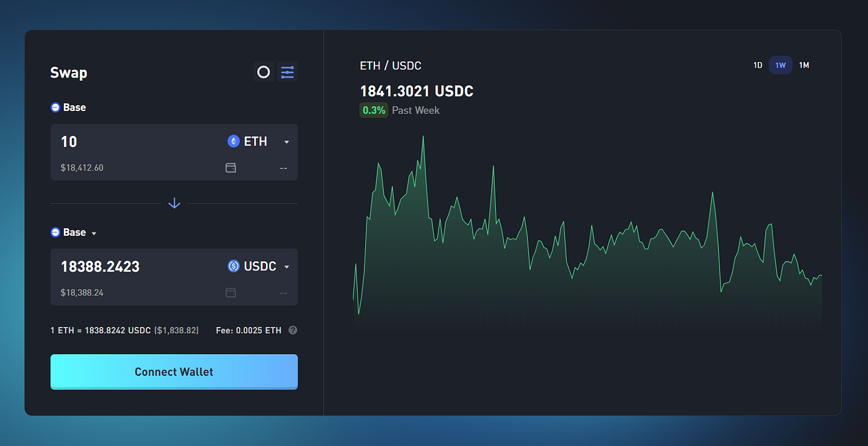Click the ETH token logo
Screen dimensions: 868x446
[233, 141]
